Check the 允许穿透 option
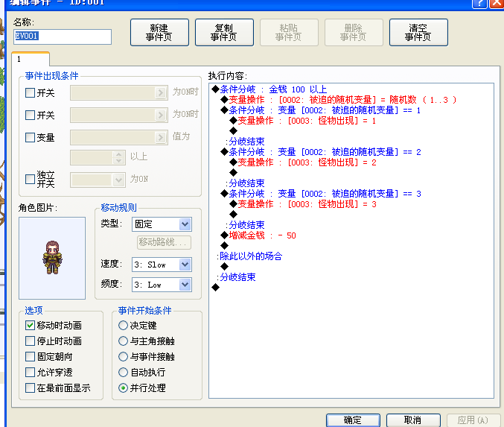The image size is (504, 427). tap(30, 373)
